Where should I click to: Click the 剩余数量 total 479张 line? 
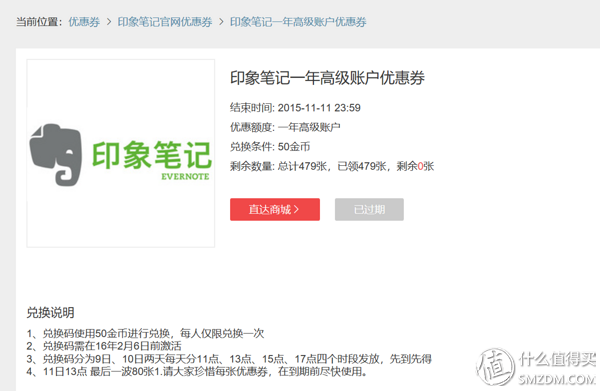click(332, 166)
